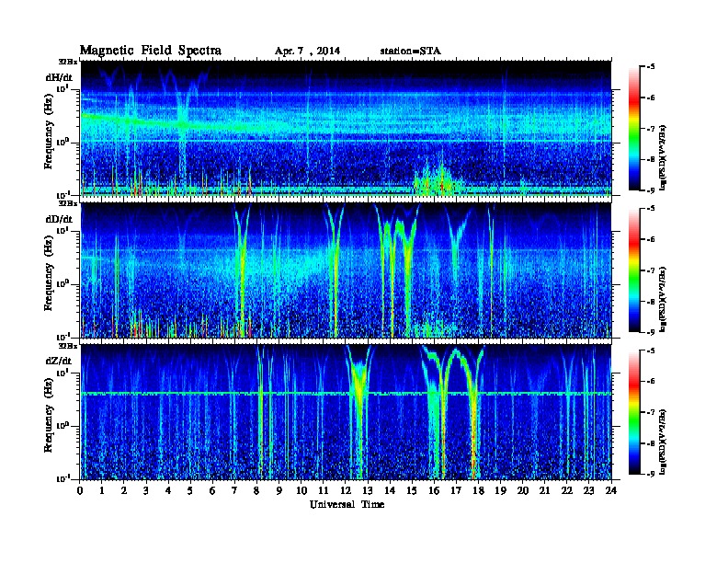
Task: Click hour '22' on the Universal Time axis
Action: (x=566, y=490)
